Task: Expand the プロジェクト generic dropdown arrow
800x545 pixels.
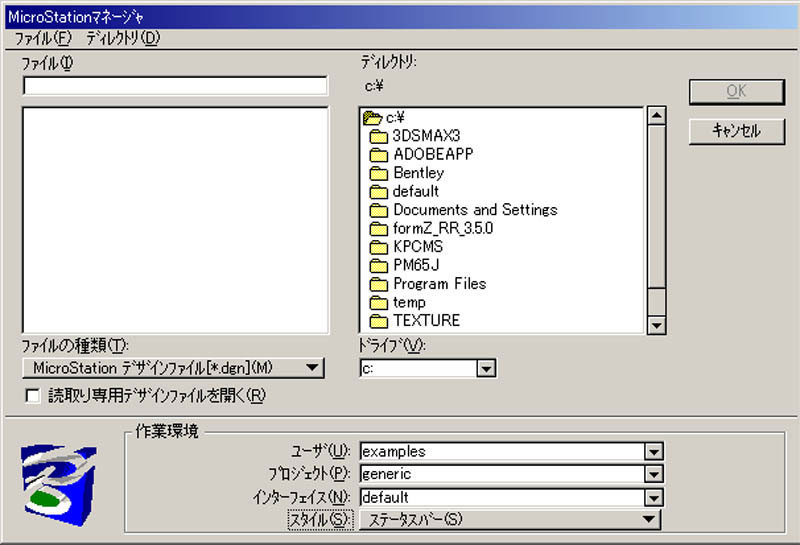Action: pyautogui.click(x=654, y=475)
